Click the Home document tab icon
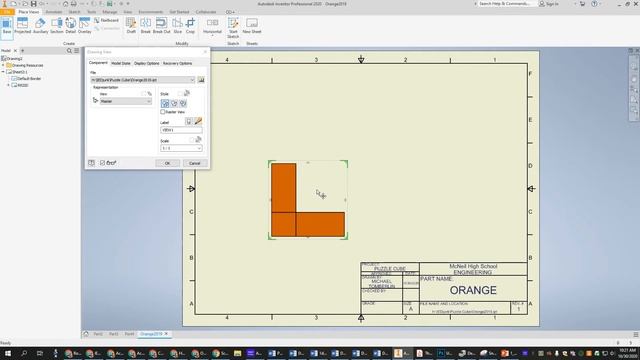Screen dimensions: 640x360 click(x=86, y=334)
